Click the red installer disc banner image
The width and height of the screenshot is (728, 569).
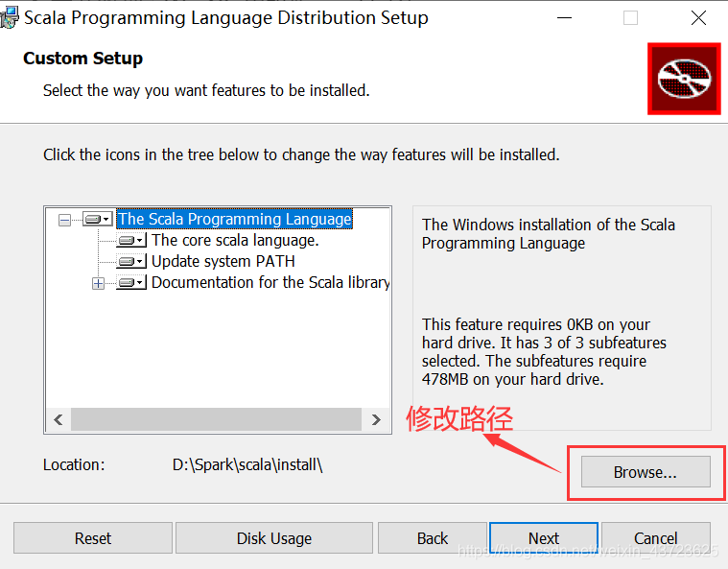pyautogui.click(x=684, y=79)
